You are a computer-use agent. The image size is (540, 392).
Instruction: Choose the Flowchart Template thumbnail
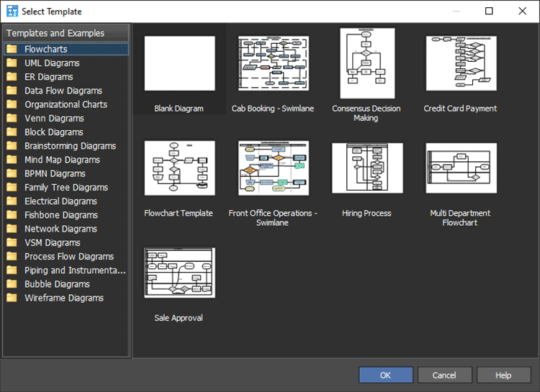[179, 168]
